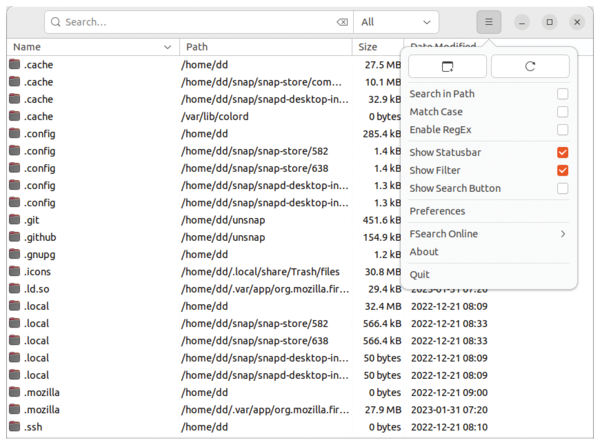The width and height of the screenshot is (600, 445).
Task: Click Quit in the menu
Action: click(x=419, y=275)
